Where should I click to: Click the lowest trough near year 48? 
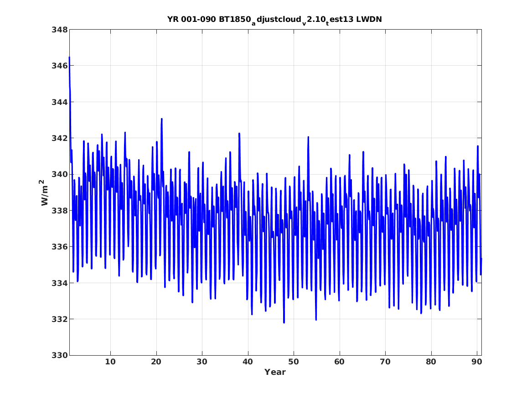point(284,322)
